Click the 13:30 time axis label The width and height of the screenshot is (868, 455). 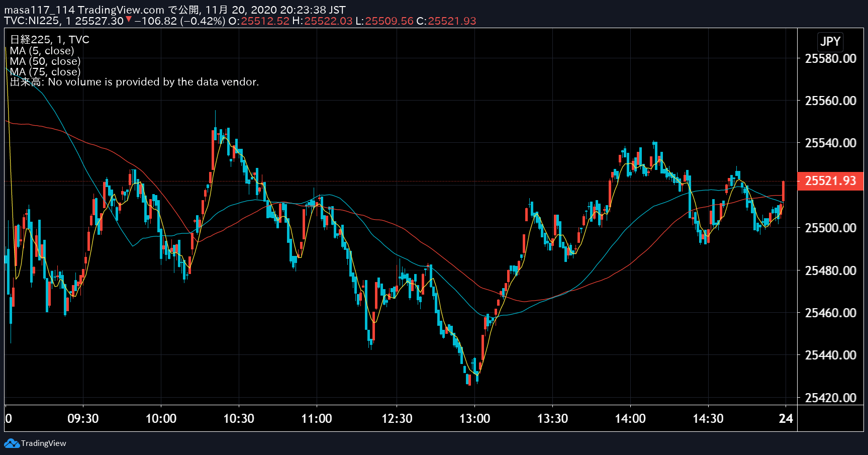pos(552,418)
